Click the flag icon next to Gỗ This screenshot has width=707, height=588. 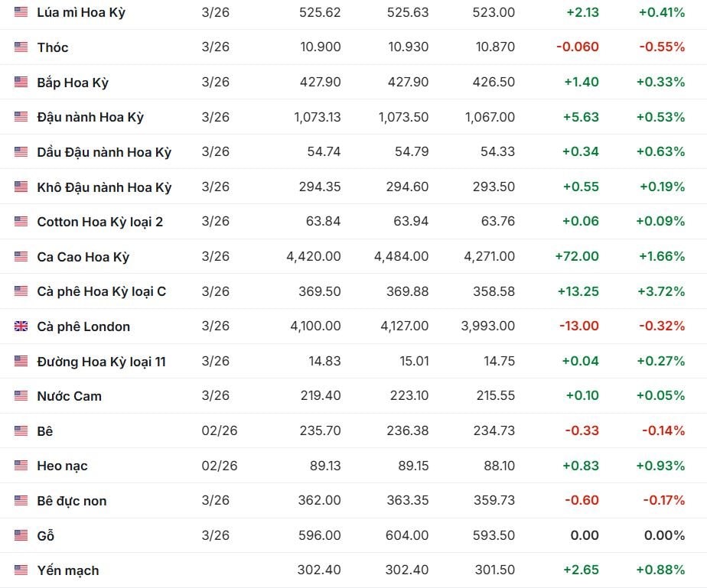pyautogui.click(x=21, y=536)
